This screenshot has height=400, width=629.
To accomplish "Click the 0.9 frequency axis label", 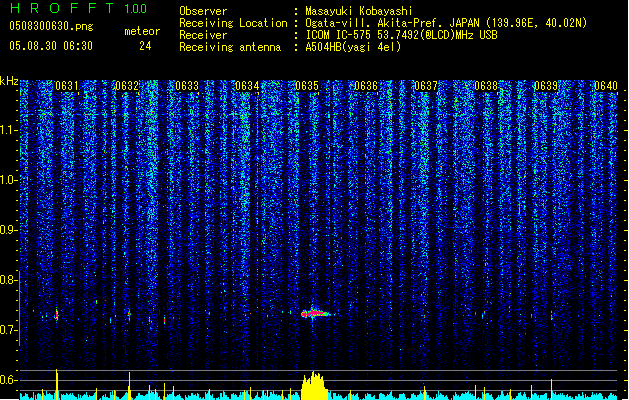I will click(x=8, y=230).
